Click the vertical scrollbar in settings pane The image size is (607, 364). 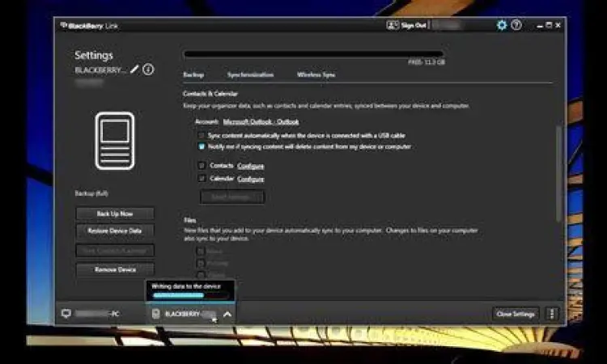[558, 174]
